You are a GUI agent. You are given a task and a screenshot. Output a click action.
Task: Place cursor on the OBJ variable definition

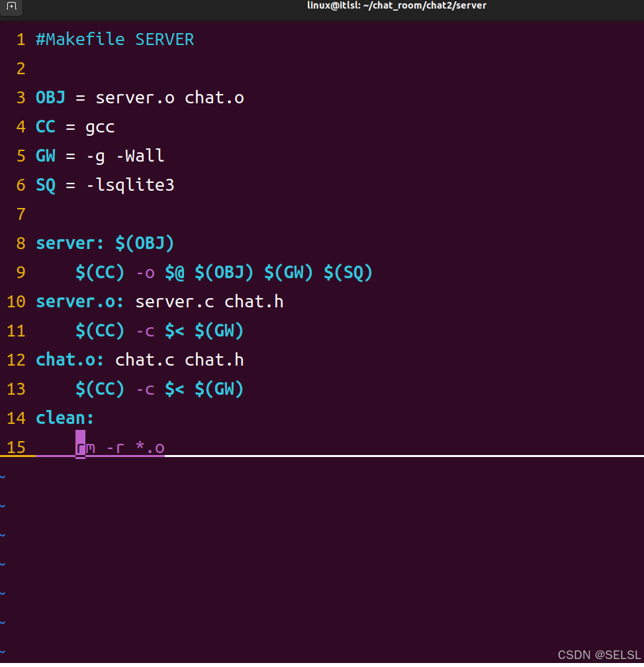(x=50, y=97)
